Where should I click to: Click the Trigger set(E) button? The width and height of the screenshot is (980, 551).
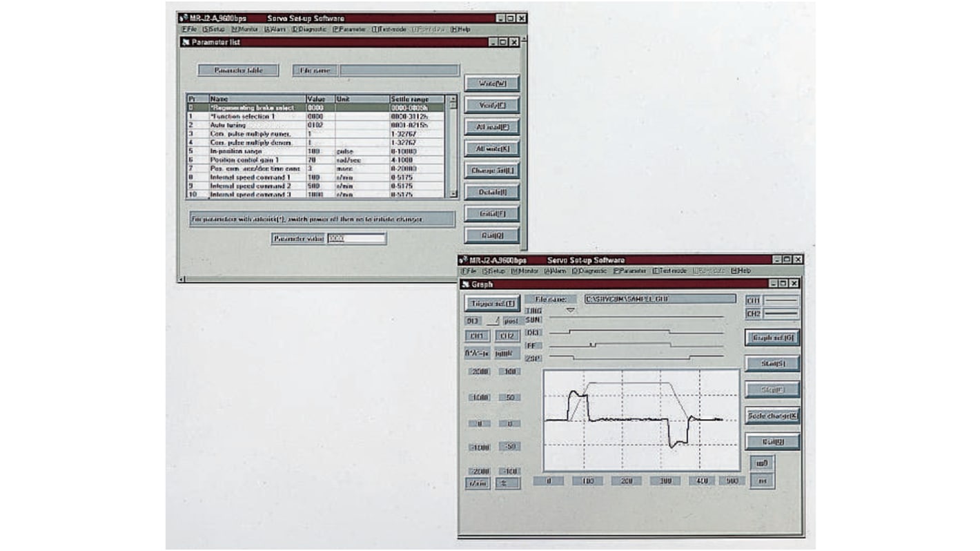pyautogui.click(x=491, y=303)
